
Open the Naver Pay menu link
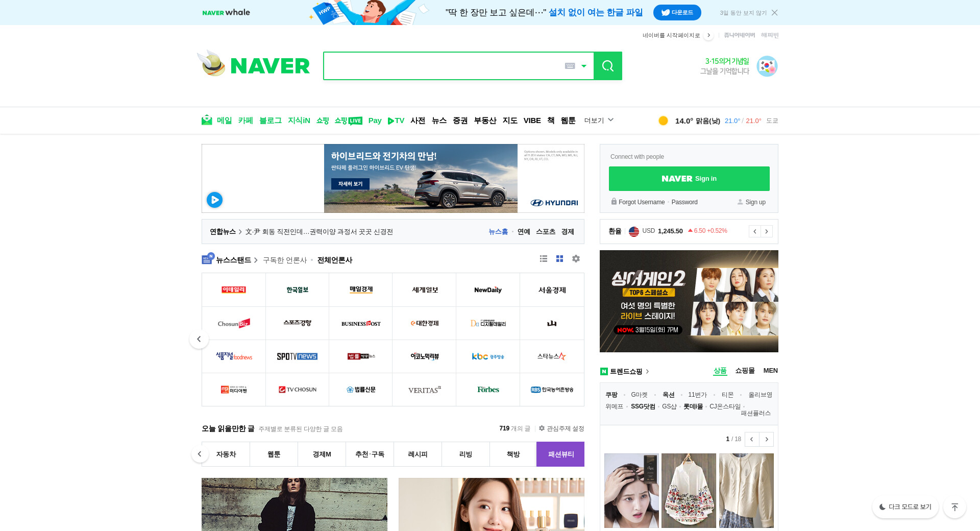(375, 120)
